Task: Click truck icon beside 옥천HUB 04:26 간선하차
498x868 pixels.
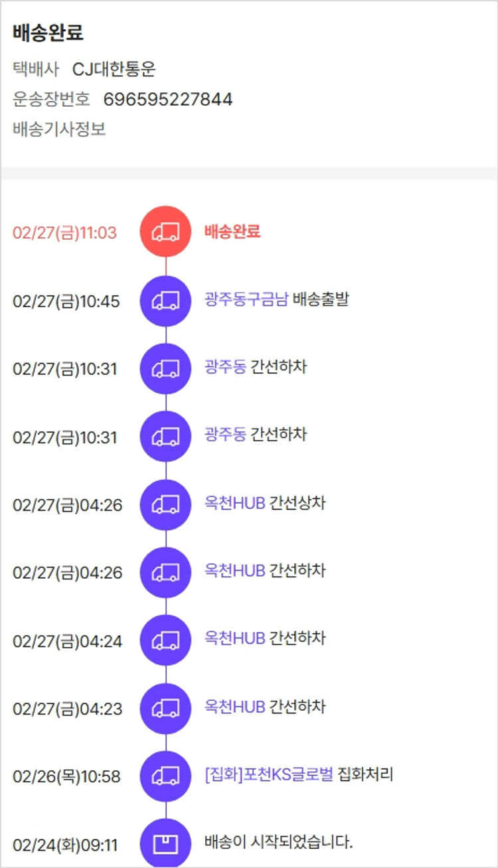Action: pos(165,572)
